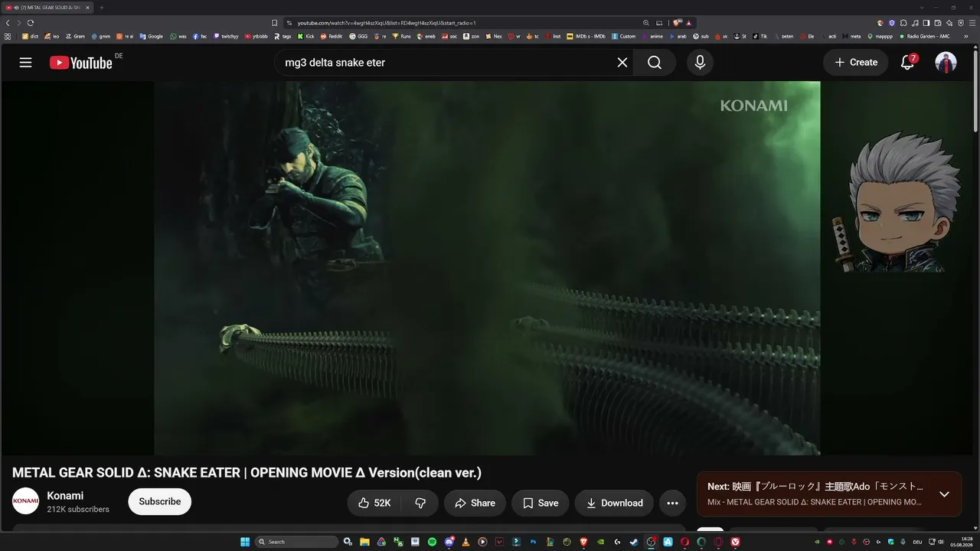
Task: Close the Metal Gear Solid tab
Action: [x=88, y=8]
